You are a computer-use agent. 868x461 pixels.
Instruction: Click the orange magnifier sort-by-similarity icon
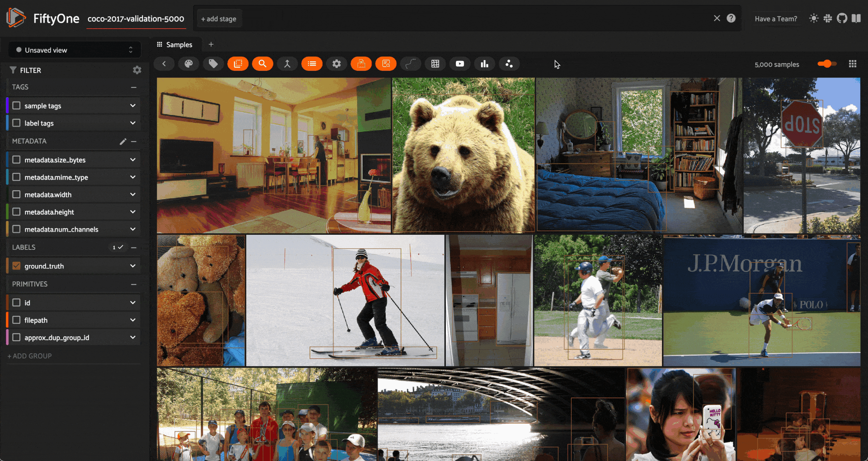263,64
